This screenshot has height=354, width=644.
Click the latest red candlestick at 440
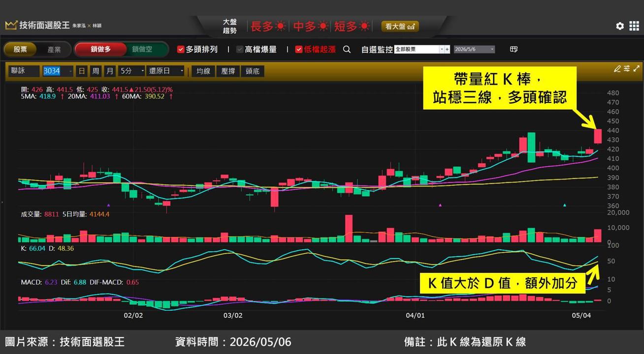598,136
